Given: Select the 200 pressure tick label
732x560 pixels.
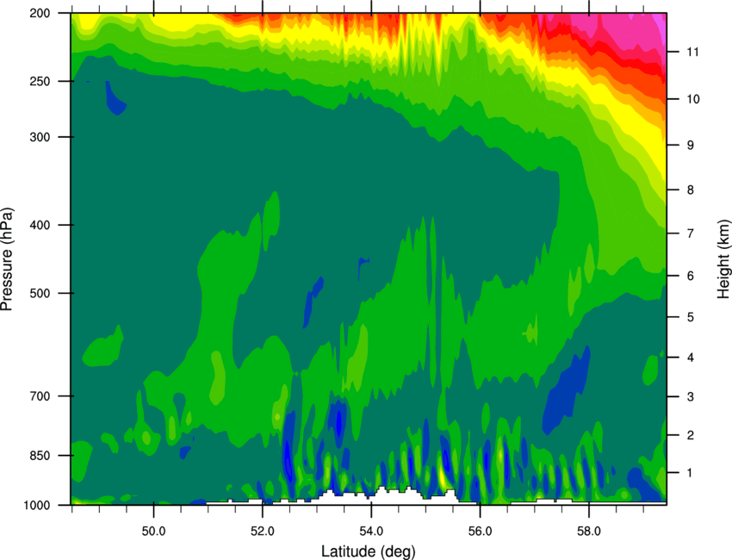Looking at the screenshot, I should [40, 13].
